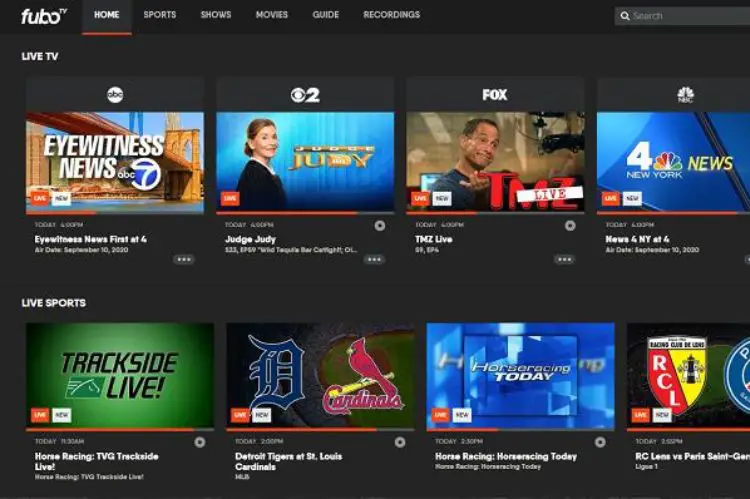Image resolution: width=750 pixels, height=499 pixels.
Task: Click LIVE badge on Horseracing Today
Action: [441, 415]
